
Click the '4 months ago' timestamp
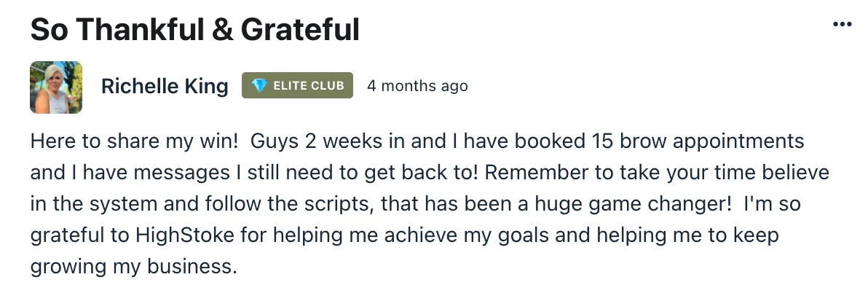coord(417,87)
